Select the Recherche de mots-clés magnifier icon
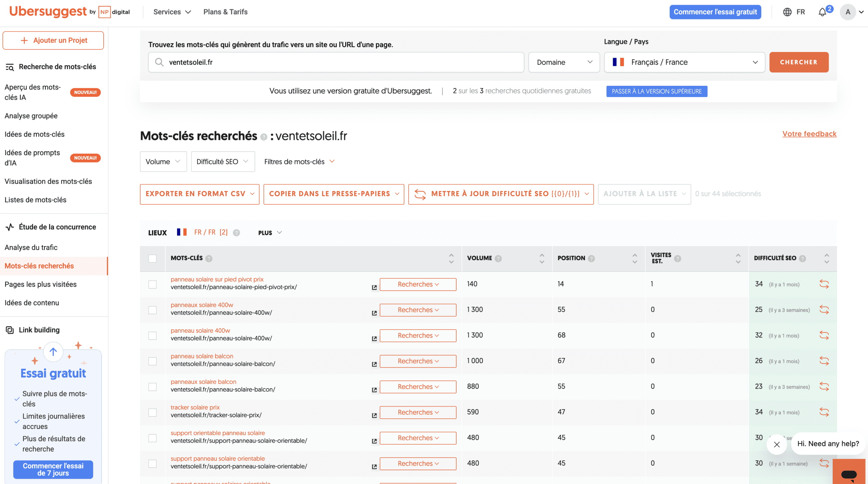The width and height of the screenshot is (868, 484). point(10,67)
